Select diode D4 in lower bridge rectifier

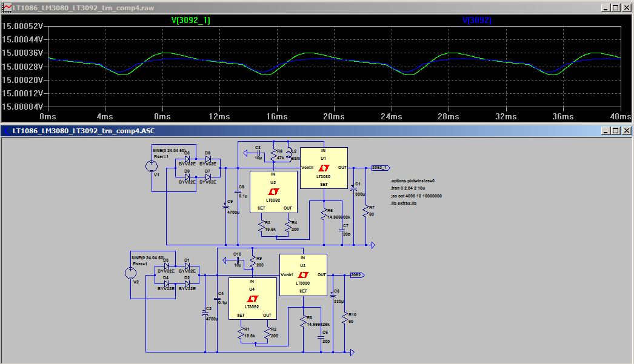click(167, 284)
